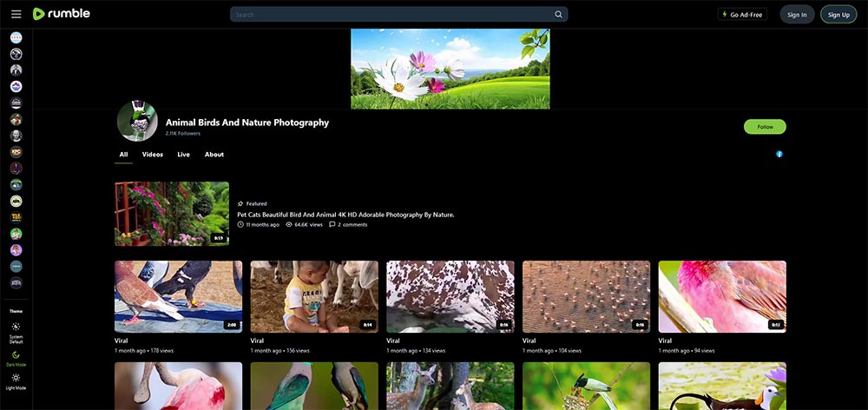
Task: Click the flower meadow channel banner
Action: point(450,69)
